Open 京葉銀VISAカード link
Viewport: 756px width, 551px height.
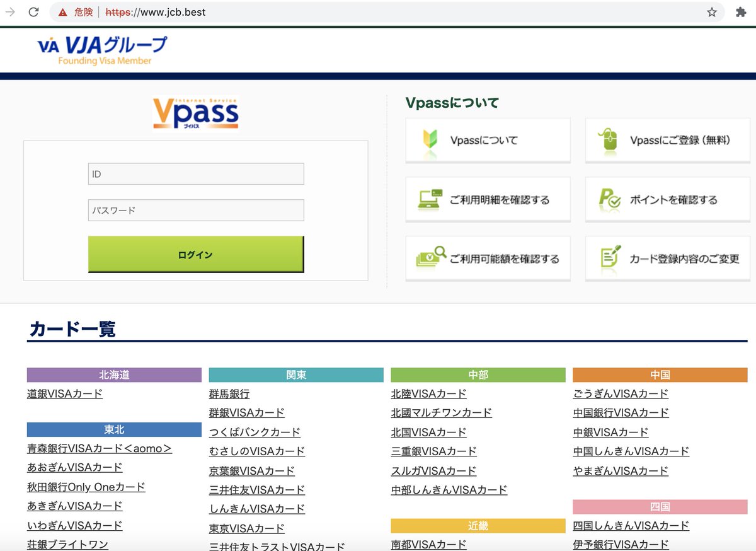pos(252,470)
